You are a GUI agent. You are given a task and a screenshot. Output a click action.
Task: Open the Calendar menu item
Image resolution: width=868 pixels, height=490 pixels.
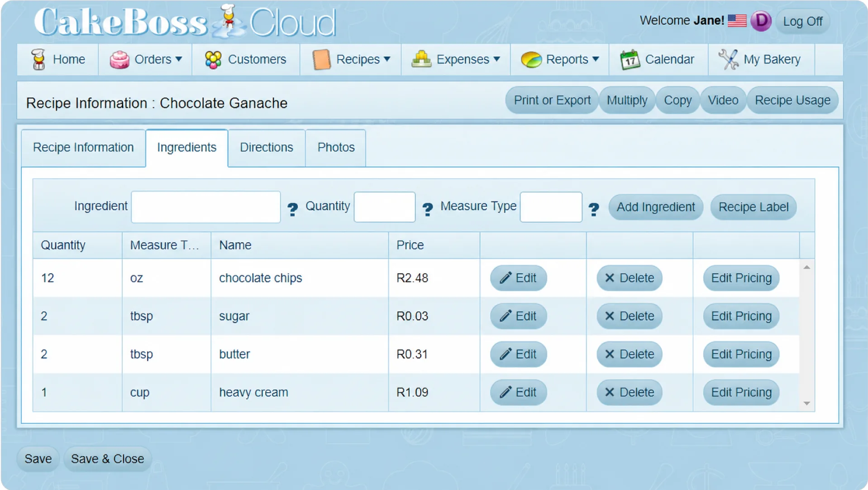658,59
